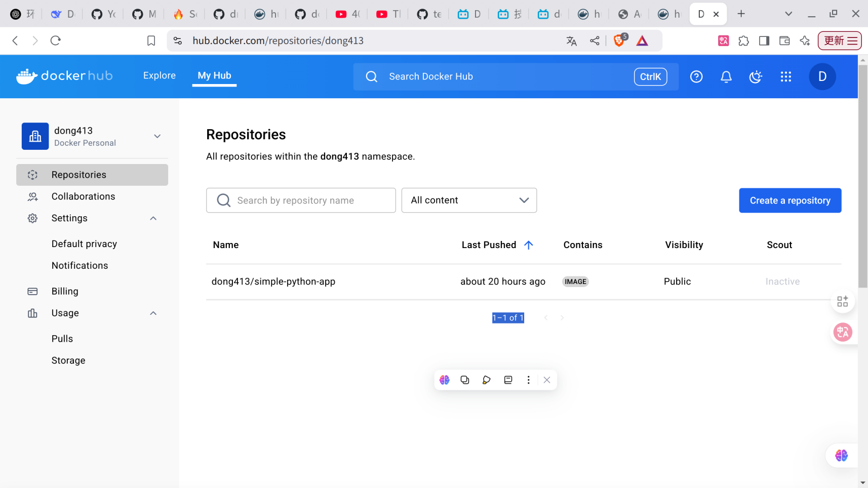Open Storage under Usage
Viewport: 868px width, 488px height.
coord(68,360)
